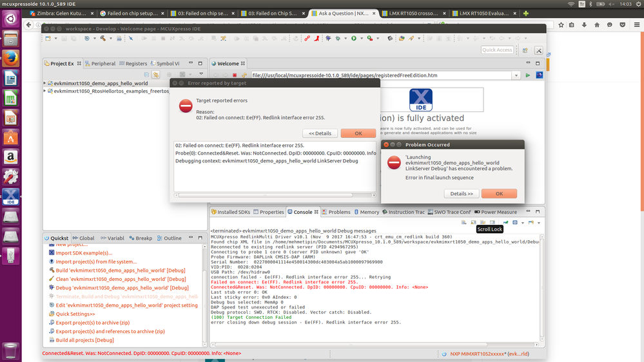Open the Installed SDKs tab
The height and width of the screenshot is (362, 644).
click(230, 212)
